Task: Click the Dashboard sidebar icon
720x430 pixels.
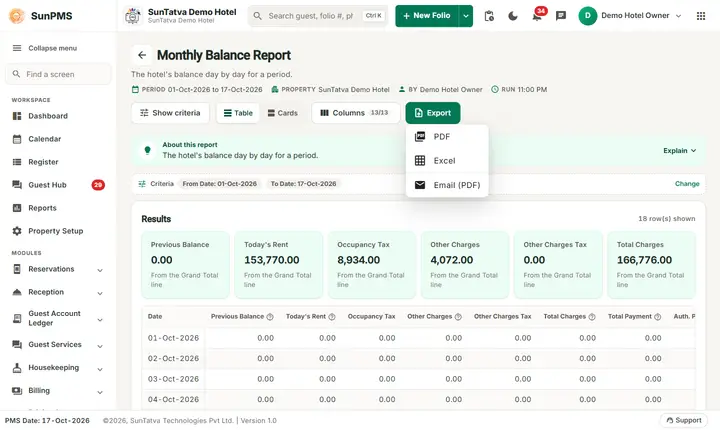Action: point(17,116)
